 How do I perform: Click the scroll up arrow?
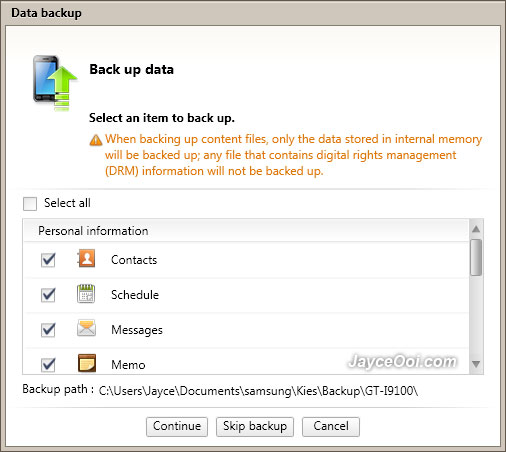(x=476, y=229)
